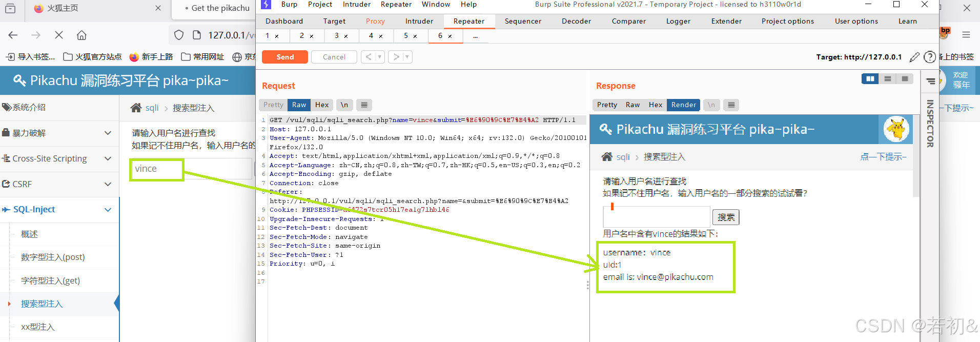This screenshot has width=980, height=342.
Task: Close Repeater sub-tab 3
Action: [x=346, y=36]
